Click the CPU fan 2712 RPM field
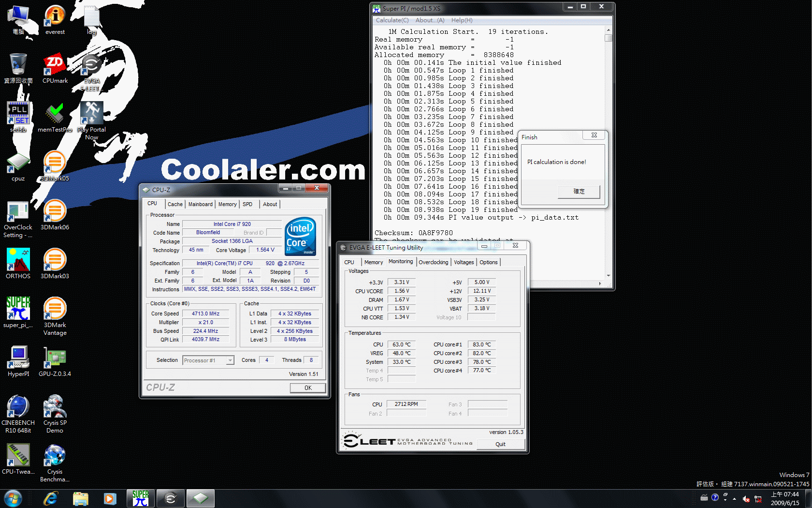The width and height of the screenshot is (812, 508). (406, 404)
